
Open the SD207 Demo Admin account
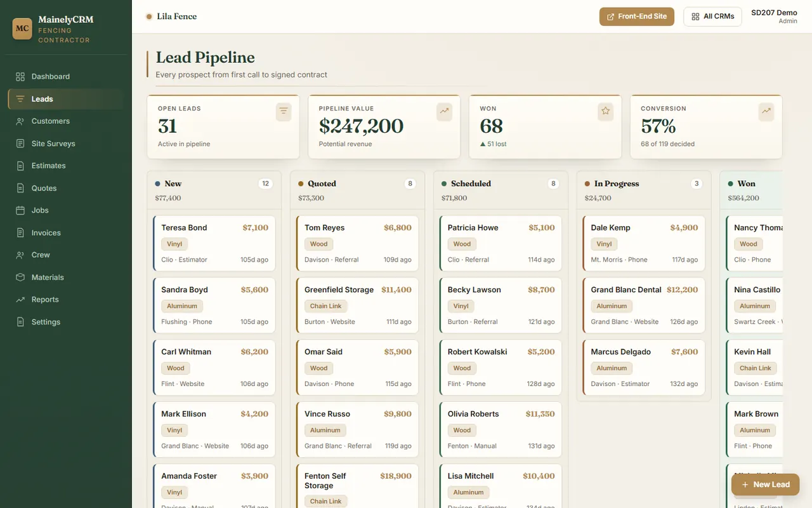click(x=774, y=17)
